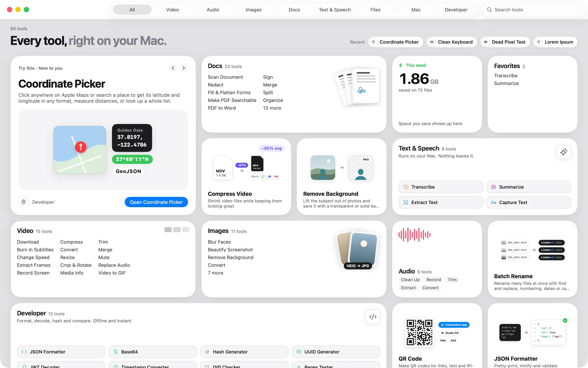Viewport: 588px width, 368px height.
Task: Show next suggested tool with right chevron
Action: (184, 68)
